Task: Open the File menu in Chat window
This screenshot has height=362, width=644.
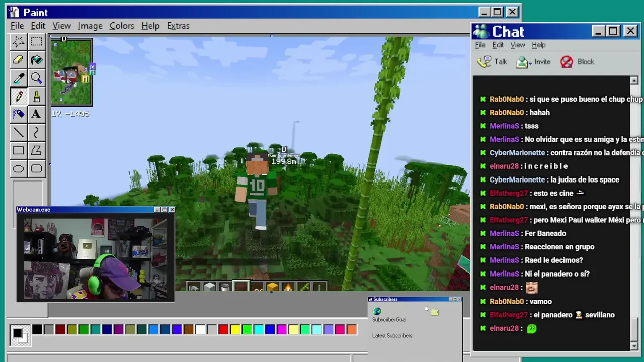Action: [480, 45]
